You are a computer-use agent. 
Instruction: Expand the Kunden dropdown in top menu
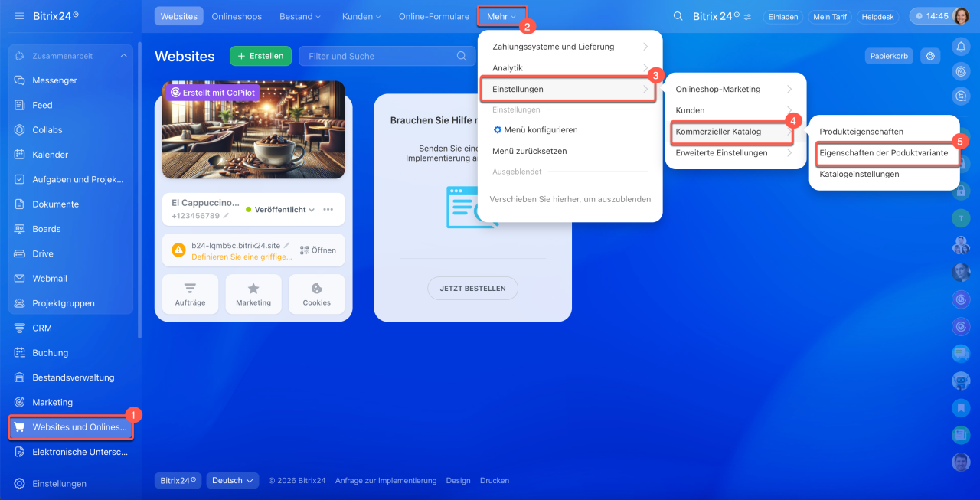click(361, 16)
